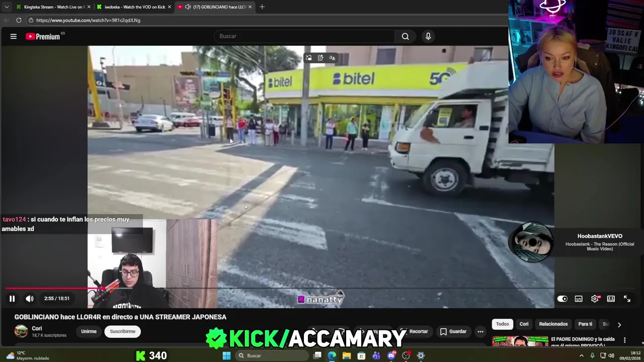Open the Cori channel avatar
644x362 pixels.
[x=21, y=331]
